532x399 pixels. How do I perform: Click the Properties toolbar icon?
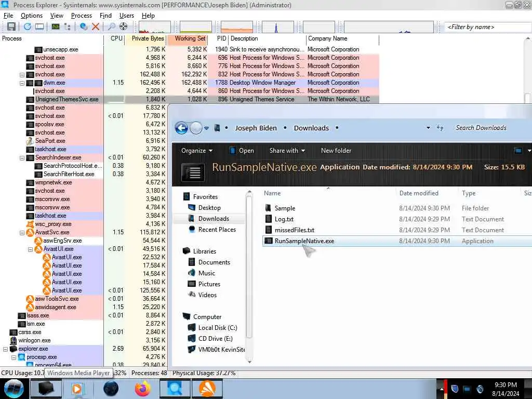[84, 26]
